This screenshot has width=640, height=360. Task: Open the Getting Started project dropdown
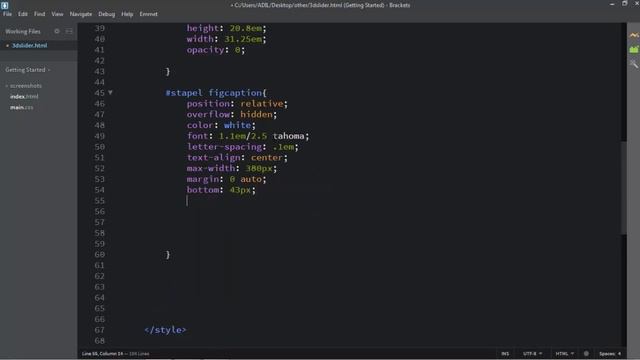(x=28, y=70)
